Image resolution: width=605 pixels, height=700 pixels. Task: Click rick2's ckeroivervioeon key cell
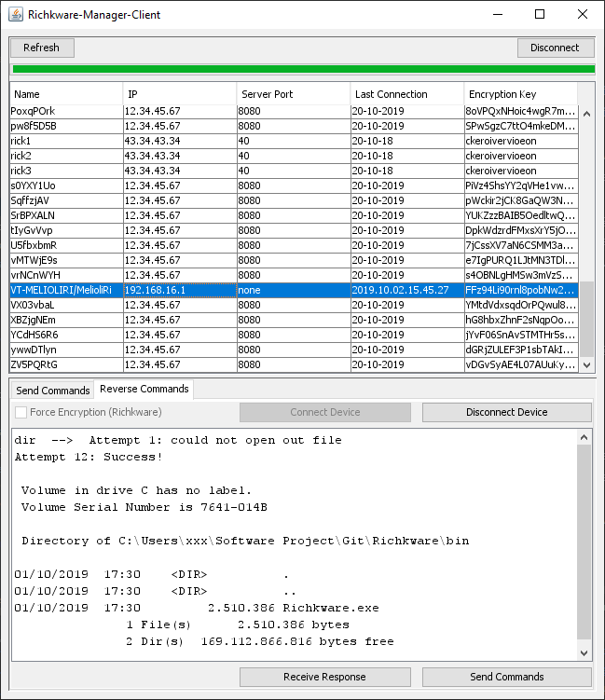tap(521, 156)
